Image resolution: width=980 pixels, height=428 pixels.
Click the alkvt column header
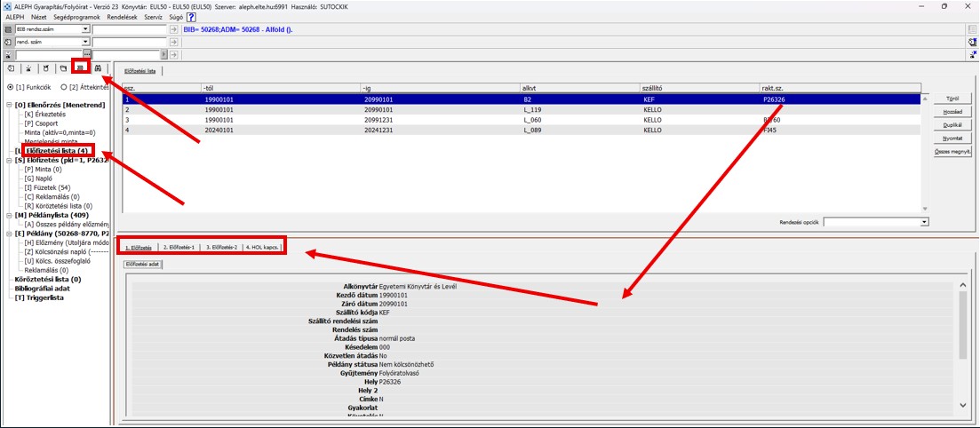point(578,88)
